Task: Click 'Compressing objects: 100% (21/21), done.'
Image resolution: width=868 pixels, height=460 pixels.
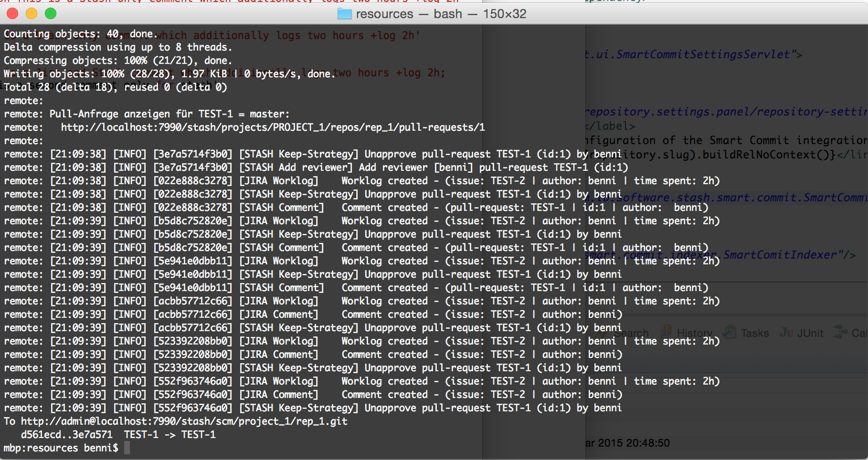Action: (118, 61)
